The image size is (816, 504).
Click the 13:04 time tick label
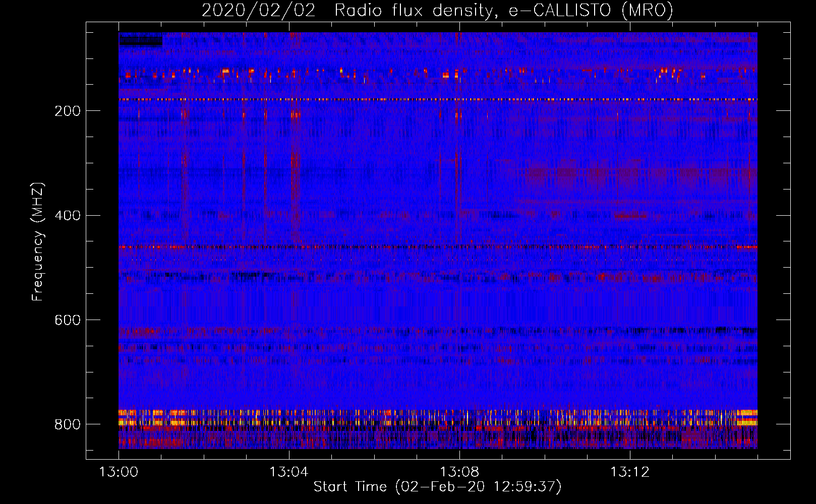[x=288, y=472]
